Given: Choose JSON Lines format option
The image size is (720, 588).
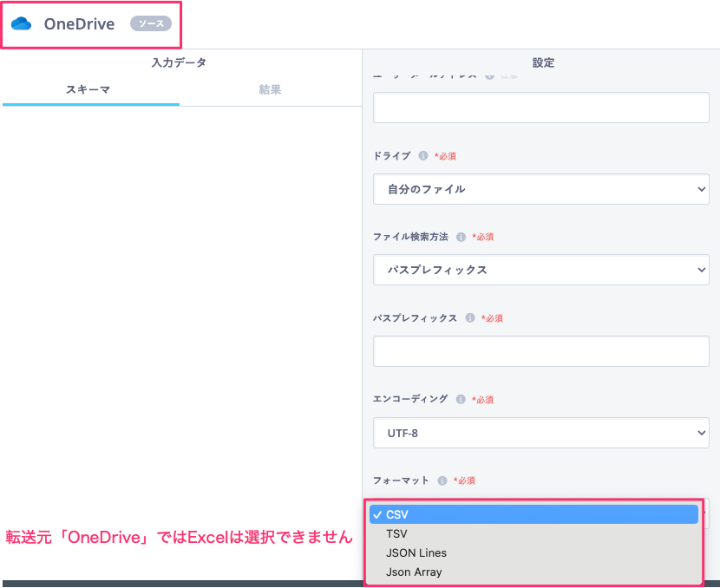Looking at the screenshot, I should coord(533,553).
